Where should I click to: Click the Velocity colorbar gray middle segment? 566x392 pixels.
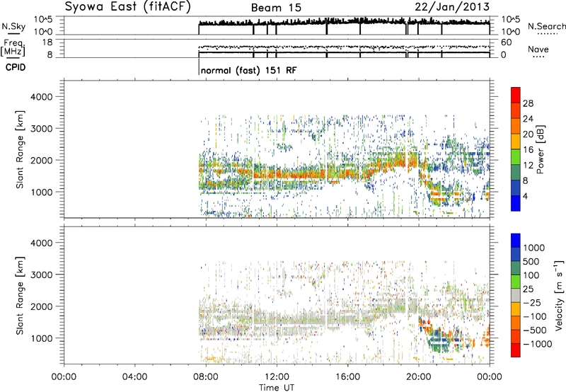pos(516,295)
